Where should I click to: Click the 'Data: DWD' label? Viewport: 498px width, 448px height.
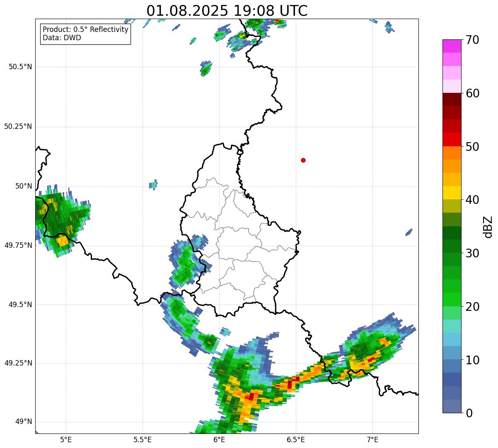click(62, 38)
